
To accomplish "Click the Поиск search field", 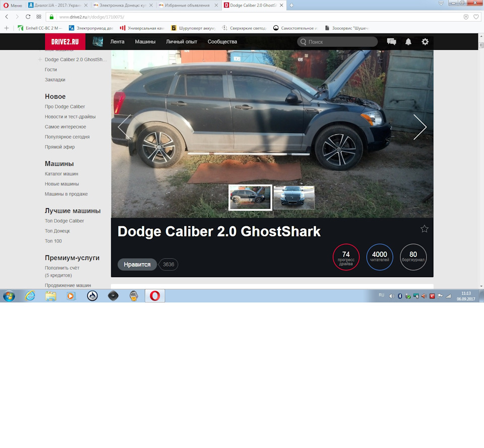I will click(x=337, y=42).
